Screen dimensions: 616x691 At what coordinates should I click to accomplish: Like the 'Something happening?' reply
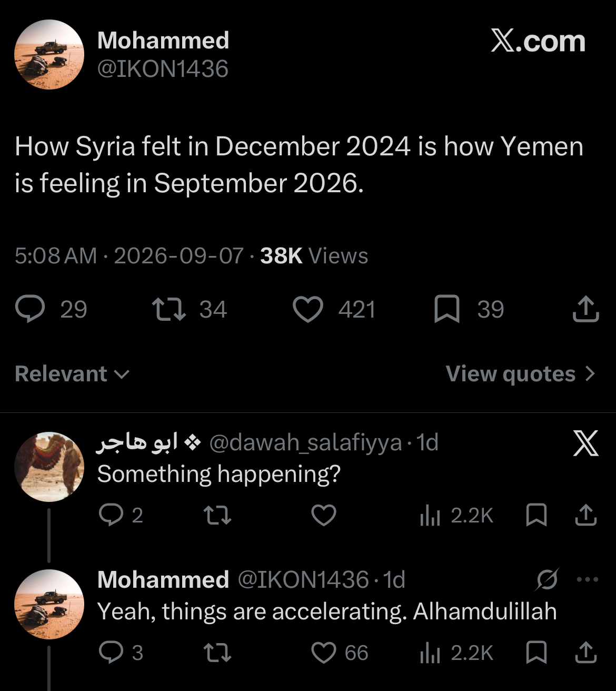(324, 515)
